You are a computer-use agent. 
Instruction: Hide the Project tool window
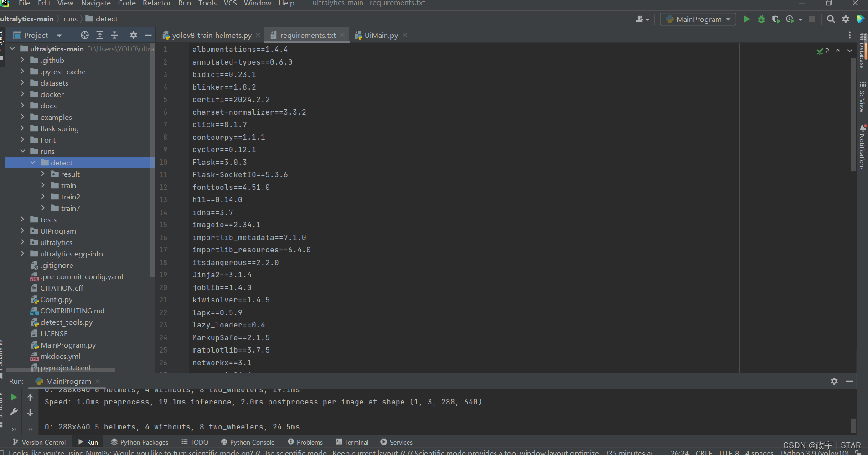tap(148, 35)
